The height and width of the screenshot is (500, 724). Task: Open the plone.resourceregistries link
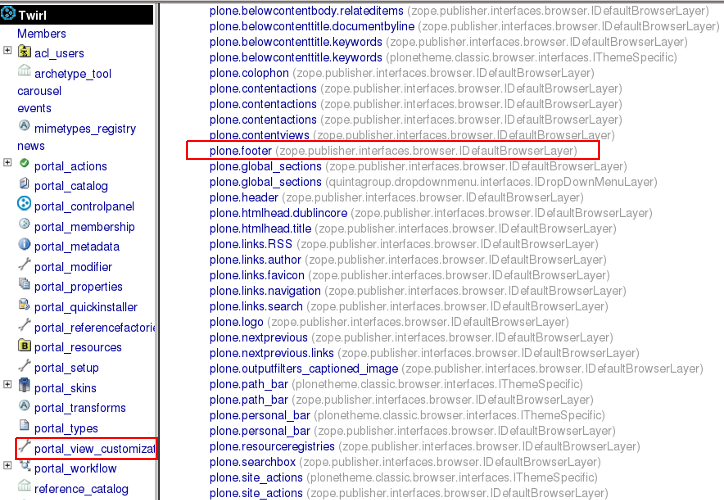[x=272, y=446]
